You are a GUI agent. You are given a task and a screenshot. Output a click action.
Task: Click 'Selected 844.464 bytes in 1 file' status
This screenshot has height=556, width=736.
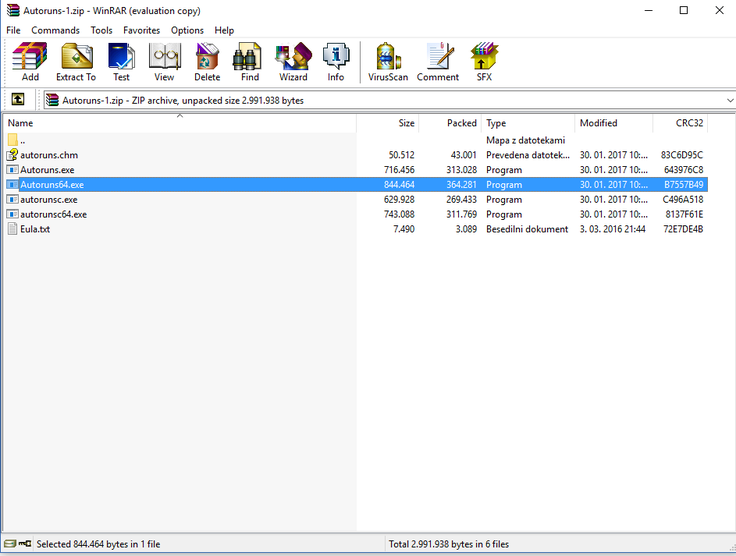pos(98,544)
